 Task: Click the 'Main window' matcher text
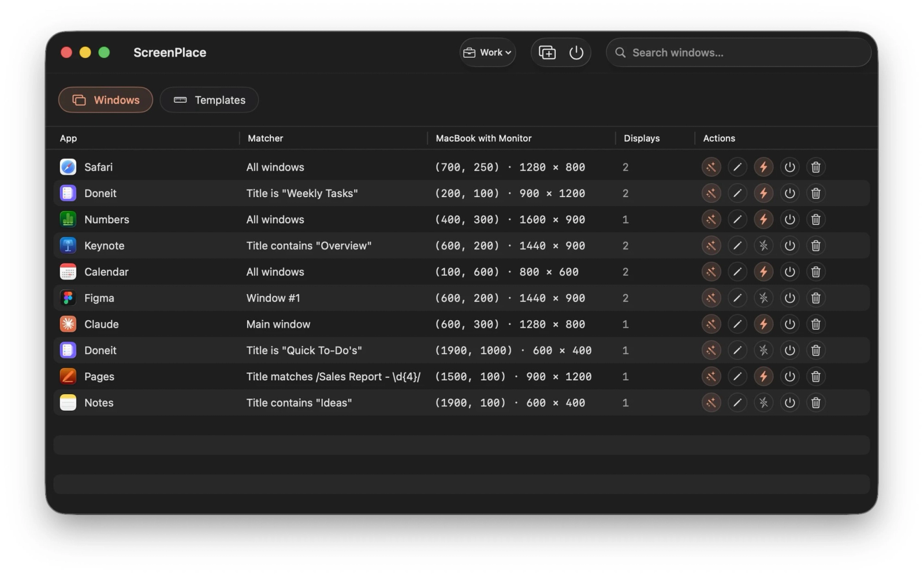pos(278,324)
